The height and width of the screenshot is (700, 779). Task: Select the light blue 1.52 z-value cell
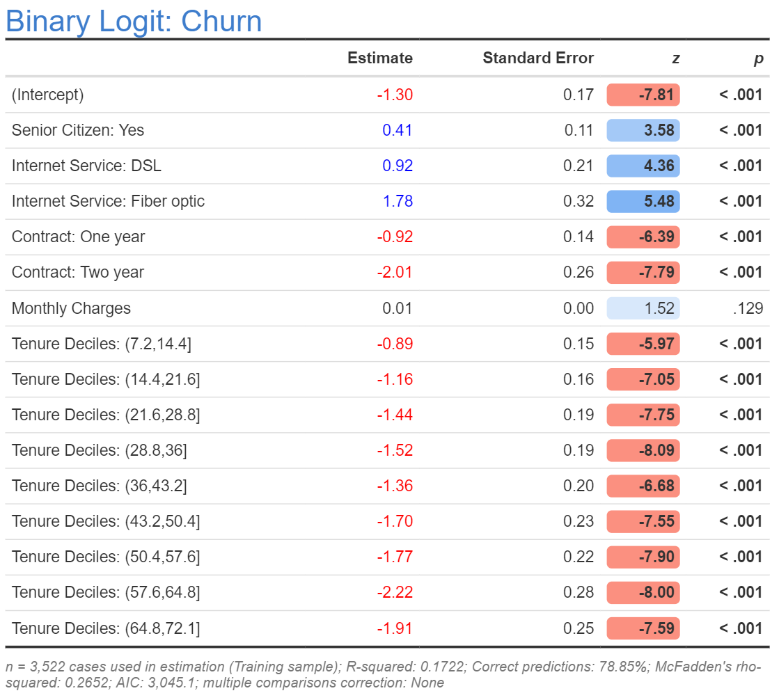point(643,308)
